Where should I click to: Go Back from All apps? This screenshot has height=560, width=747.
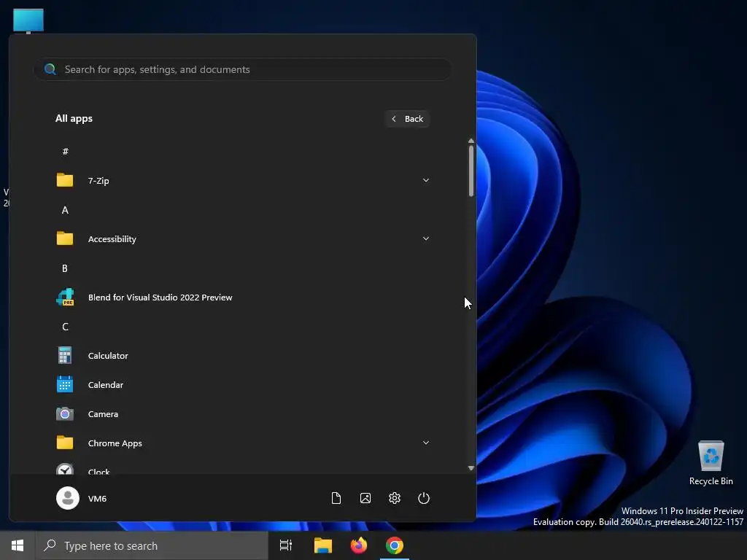point(407,119)
